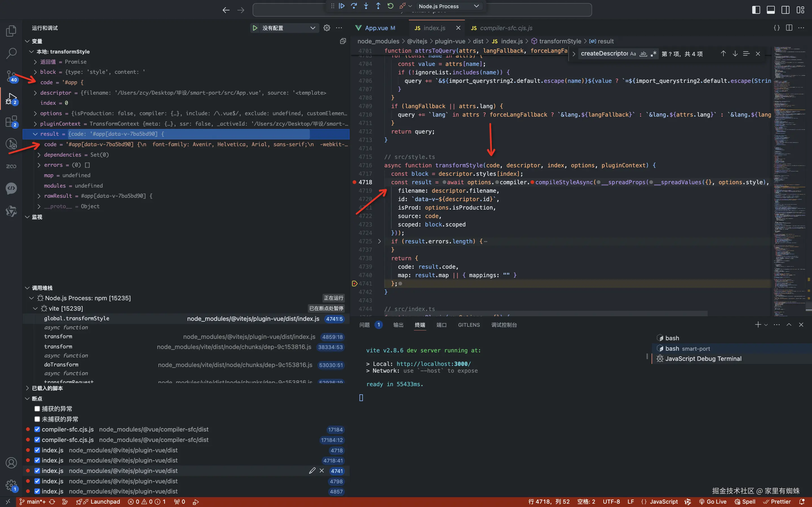Enable the uncaught exceptions breakpoint checkbox

[37, 419]
